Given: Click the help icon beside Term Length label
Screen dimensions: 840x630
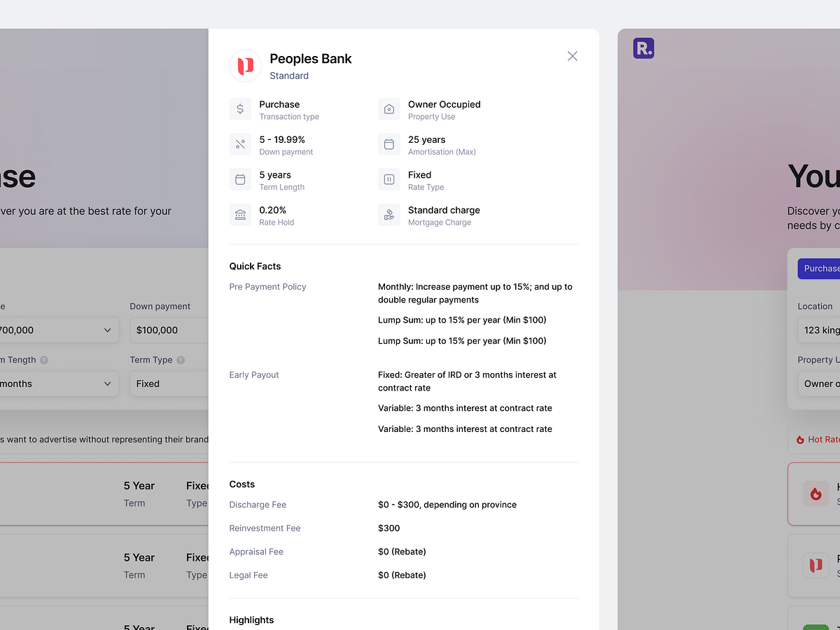Looking at the screenshot, I should pyautogui.click(x=44, y=360).
